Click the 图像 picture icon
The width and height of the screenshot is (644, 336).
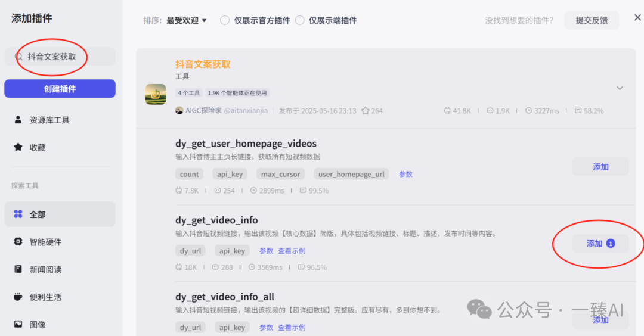click(18, 324)
